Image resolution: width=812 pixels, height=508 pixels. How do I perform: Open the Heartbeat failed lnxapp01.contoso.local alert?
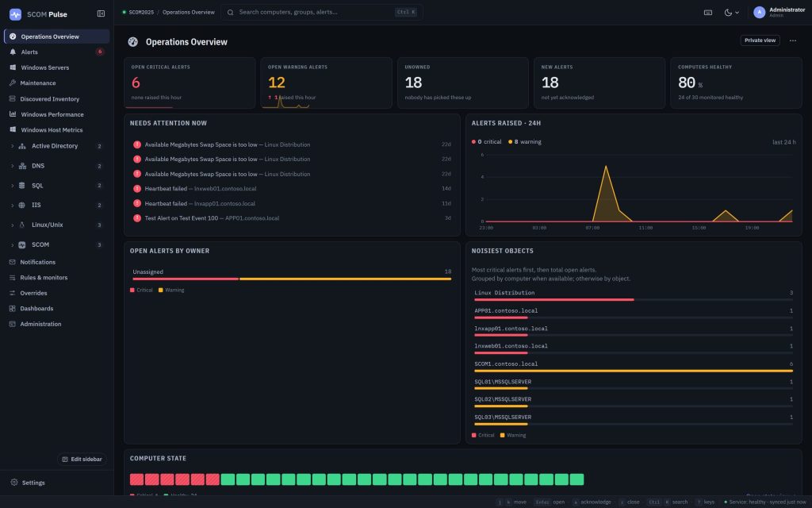292,204
